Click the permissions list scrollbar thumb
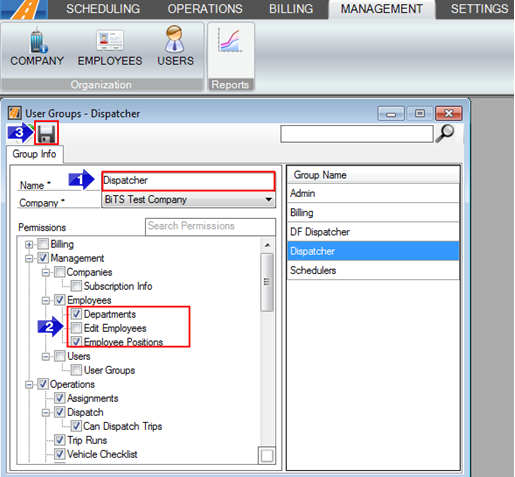The image size is (515, 477). [x=267, y=282]
